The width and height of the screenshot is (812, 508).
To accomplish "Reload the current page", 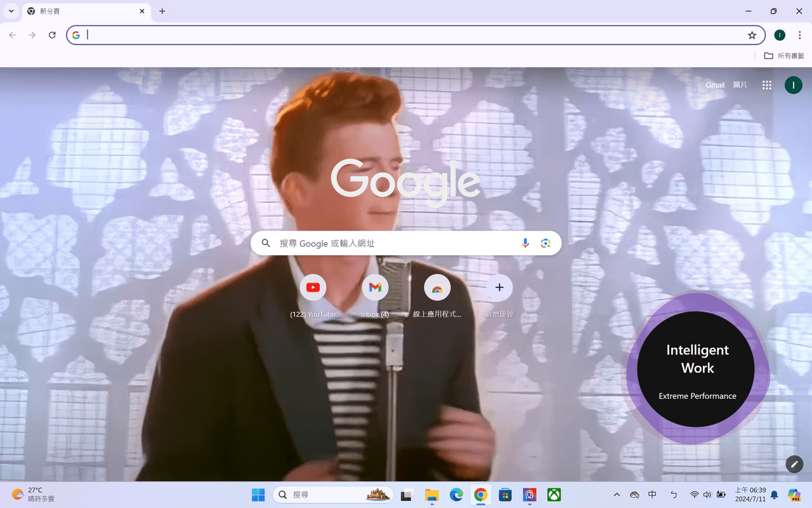I will [x=53, y=35].
